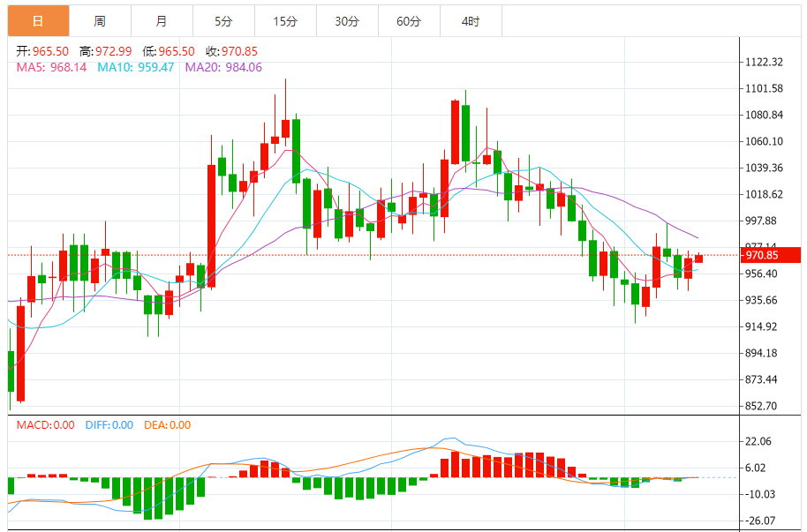Click the 22.06 MACD axis label
Viewport: 807px width, 532px height.
click(758, 441)
